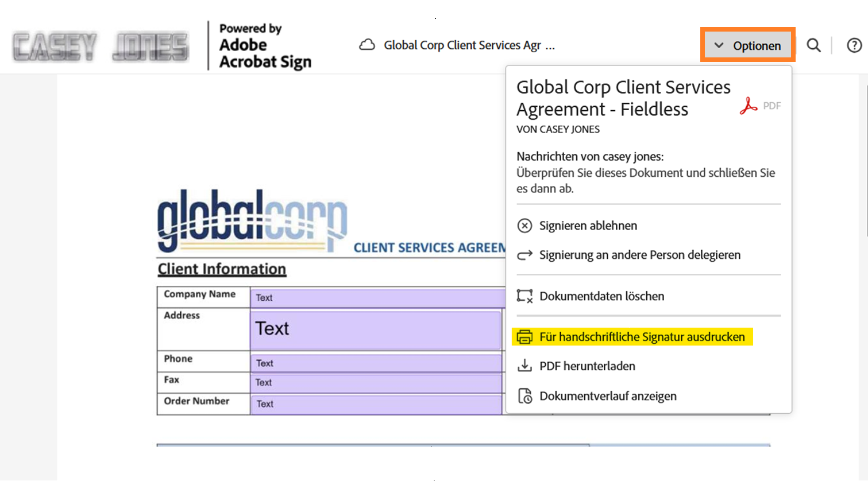Select Dokumentdaten löschen option
This screenshot has height=481, width=868.
tap(601, 296)
